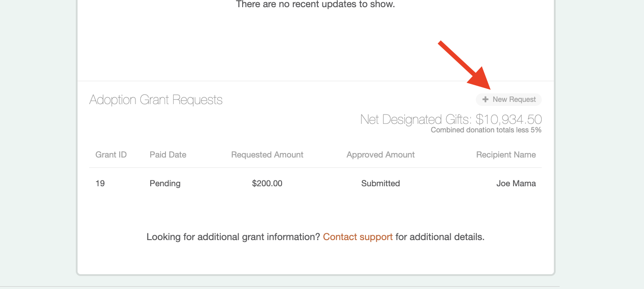Click the no recent updates message
The image size is (644, 289).
tap(315, 4)
